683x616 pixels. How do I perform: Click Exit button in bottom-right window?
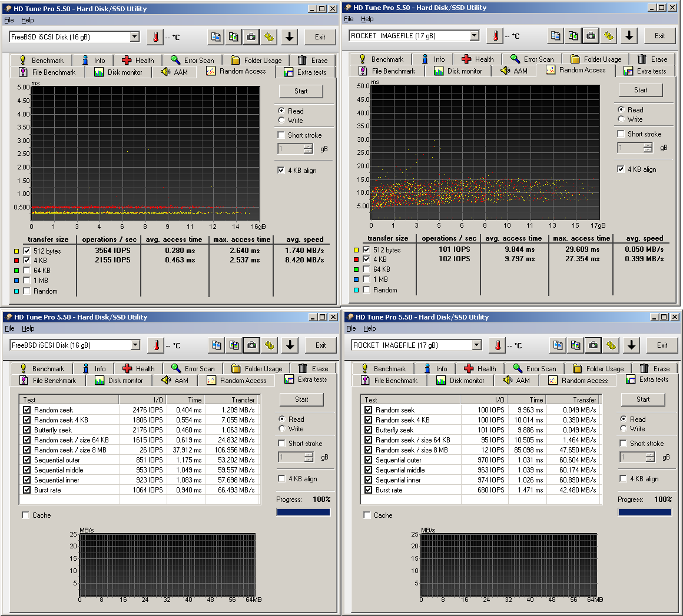click(x=662, y=345)
